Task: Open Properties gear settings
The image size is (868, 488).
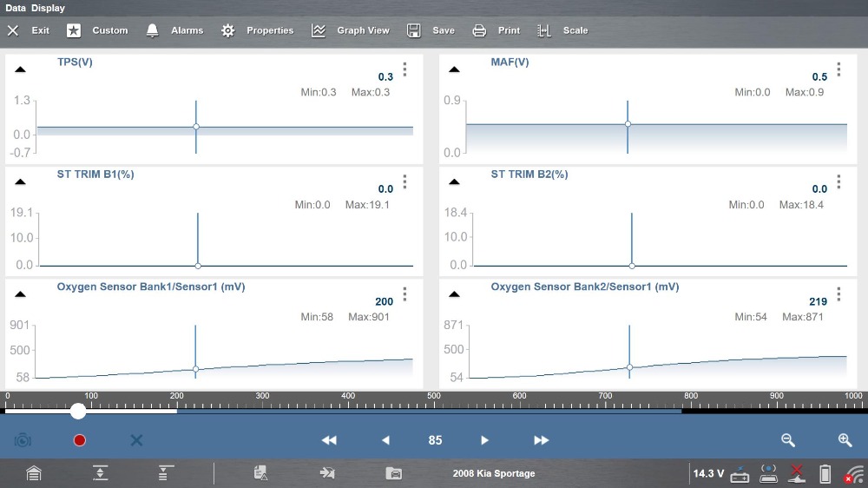Action: [x=257, y=30]
